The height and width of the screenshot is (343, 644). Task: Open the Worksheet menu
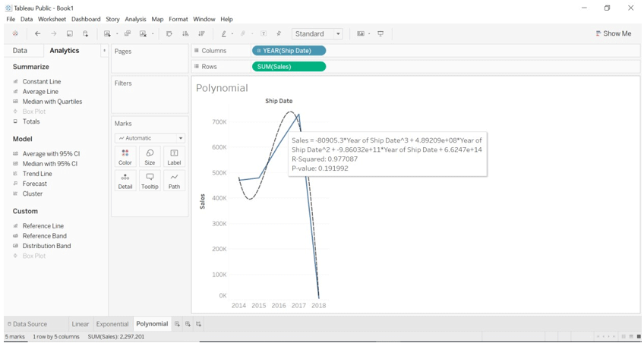point(52,19)
